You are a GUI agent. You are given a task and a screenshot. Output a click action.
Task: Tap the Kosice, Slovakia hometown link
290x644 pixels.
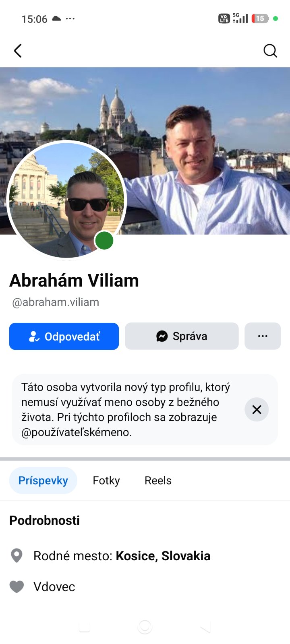coord(163,556)
